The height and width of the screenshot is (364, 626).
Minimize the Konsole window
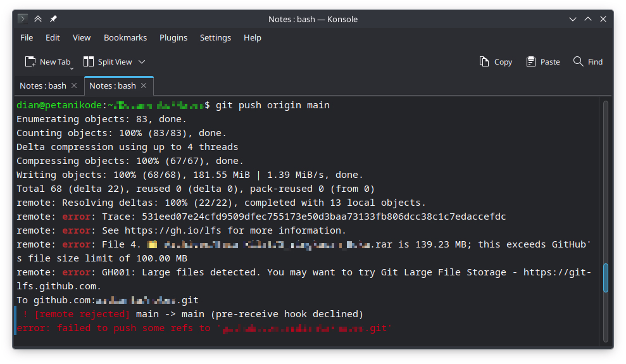pyautogui.click(x=572, y=19)
